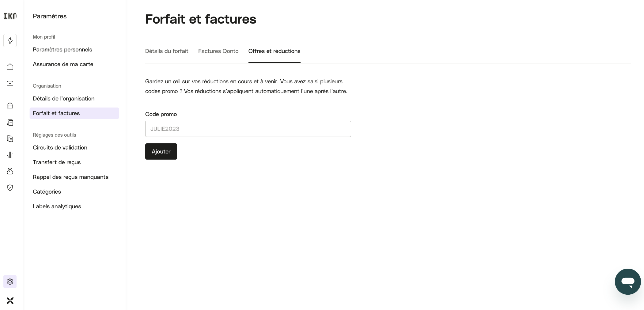Go to Détails de l'organisation
This screenshot has height=310, width=644.
pos(64,99)
